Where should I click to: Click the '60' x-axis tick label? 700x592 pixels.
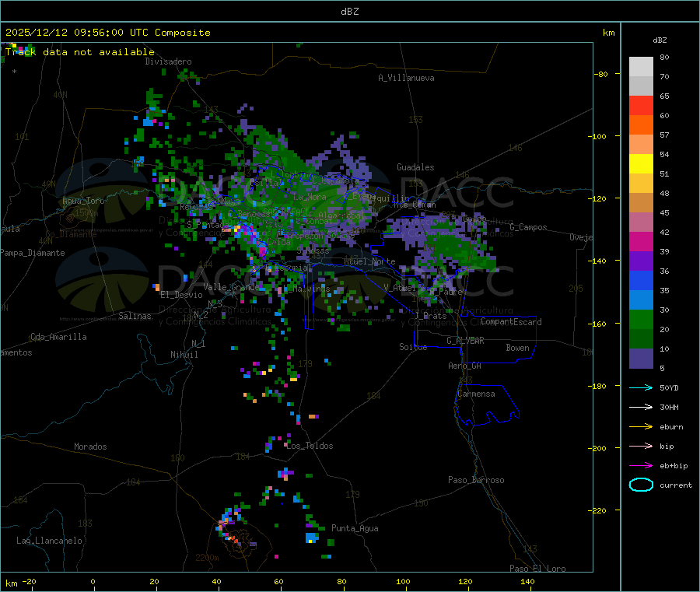pyautogui.click(x=278, y=582)
